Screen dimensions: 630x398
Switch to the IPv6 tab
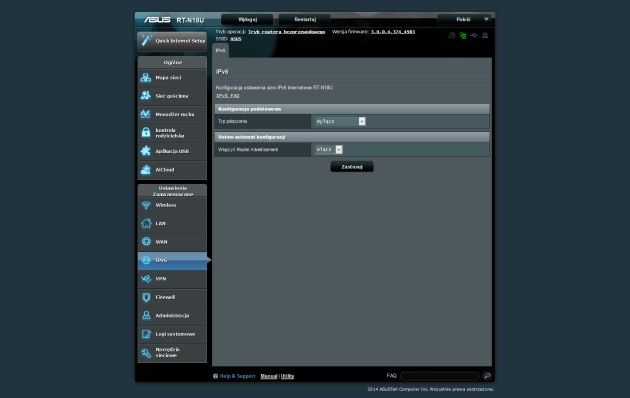coord(221,51)
